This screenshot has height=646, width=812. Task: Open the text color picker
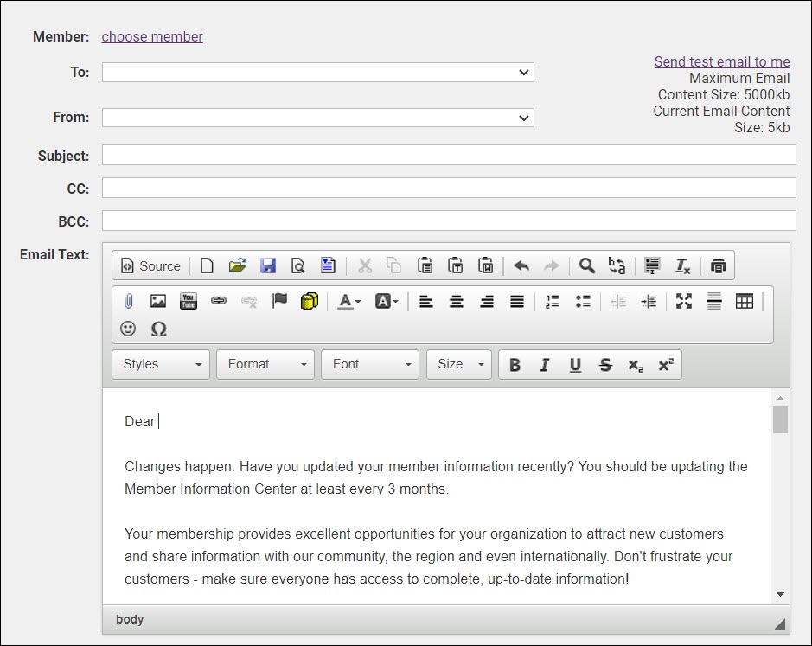point(349,301)
